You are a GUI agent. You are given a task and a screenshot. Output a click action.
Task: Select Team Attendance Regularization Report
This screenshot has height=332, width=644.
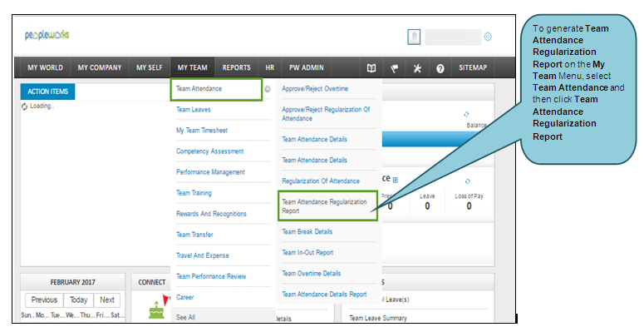(327, 206)
